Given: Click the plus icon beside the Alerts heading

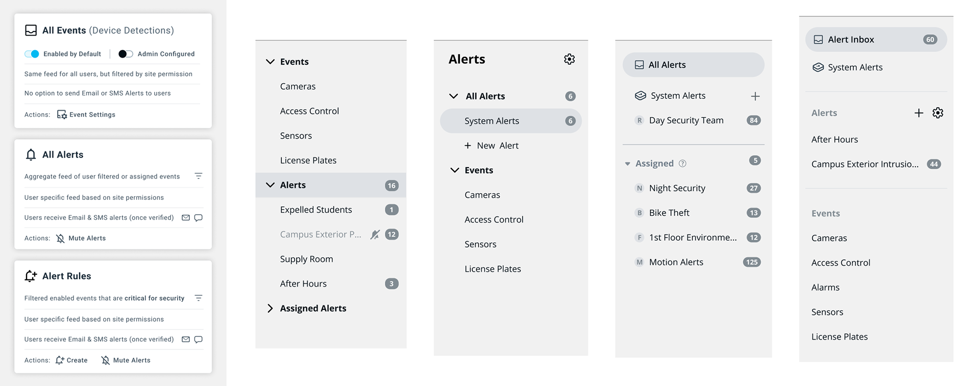Looking at the screenshot, I should coord(919,113).
